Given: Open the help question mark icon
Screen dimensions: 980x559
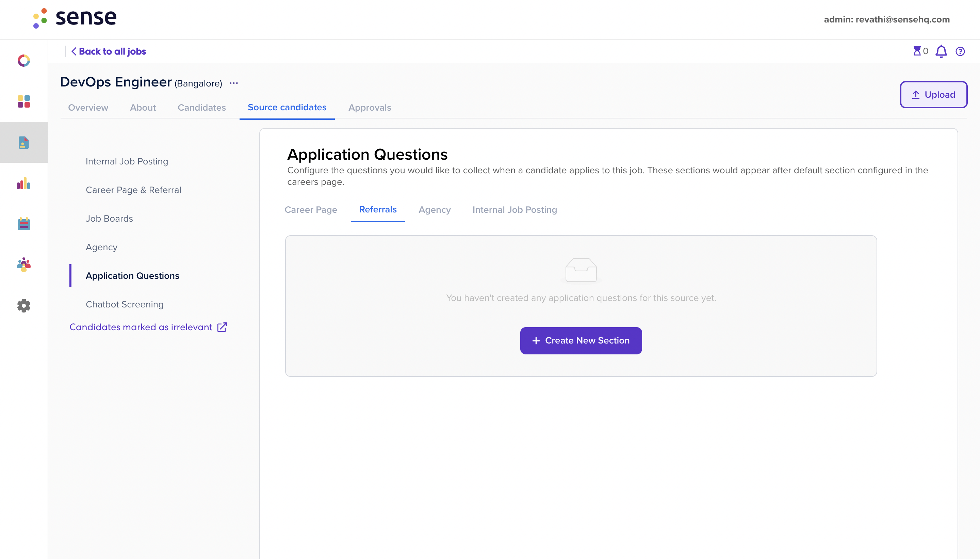Looking at the screenshot, I should pos(960,51).
